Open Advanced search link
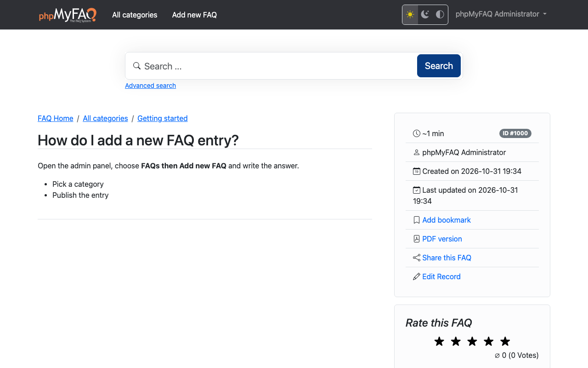 click(x=150, y=86)
